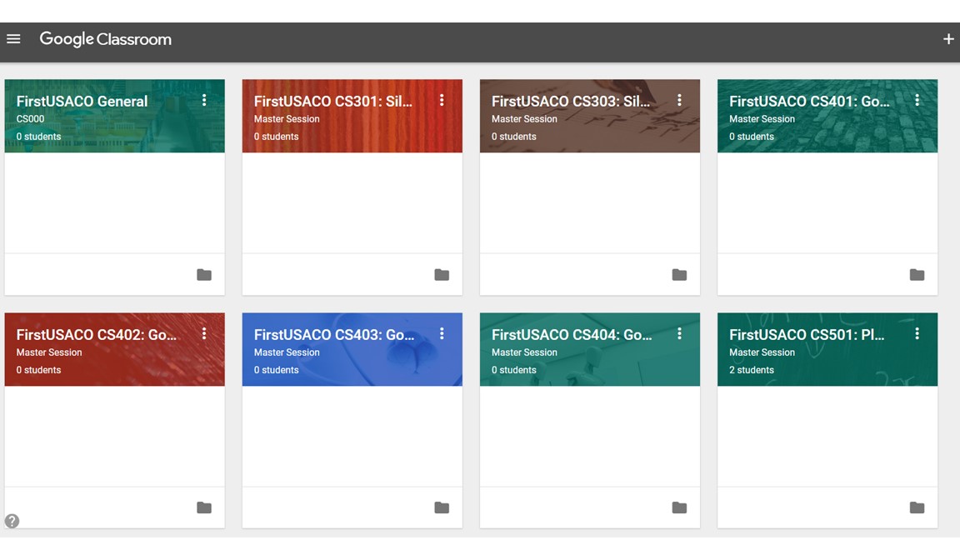960x560 pixels.
Task: Click the Google Classroom logo
Action: click(x=105, y=39)
